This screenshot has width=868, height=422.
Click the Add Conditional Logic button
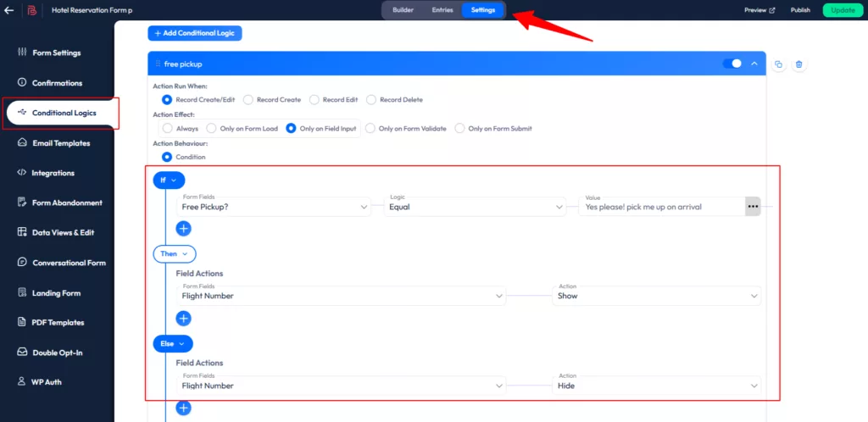click(x=195, y=33)
